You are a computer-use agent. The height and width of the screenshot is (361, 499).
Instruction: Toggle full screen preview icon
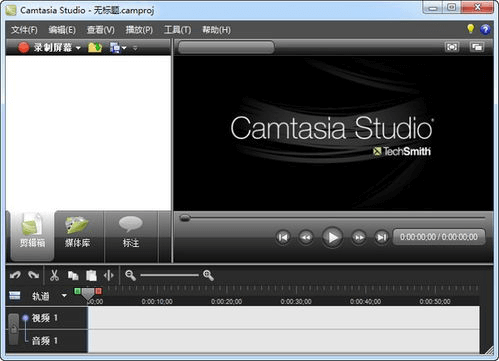point(452,47)
